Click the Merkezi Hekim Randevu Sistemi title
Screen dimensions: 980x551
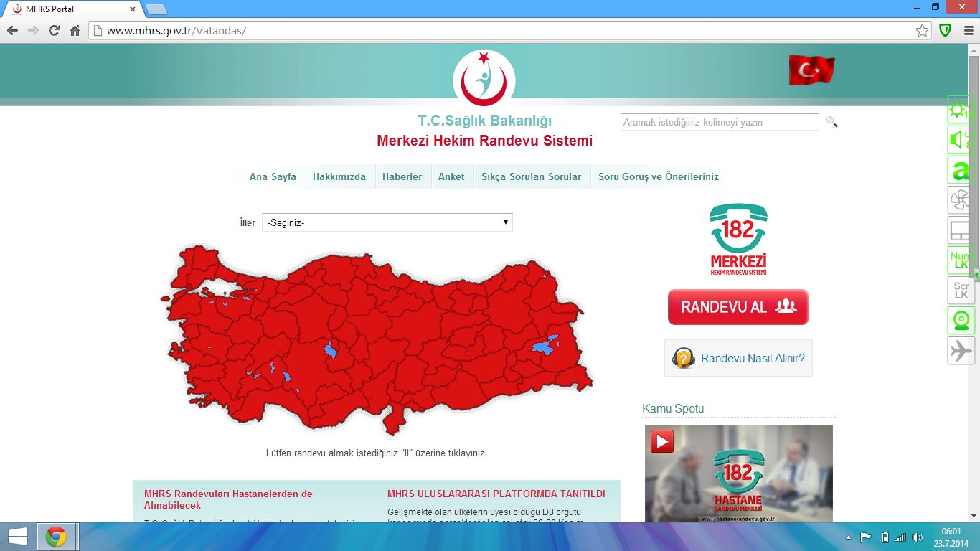(x=485, y=141)
